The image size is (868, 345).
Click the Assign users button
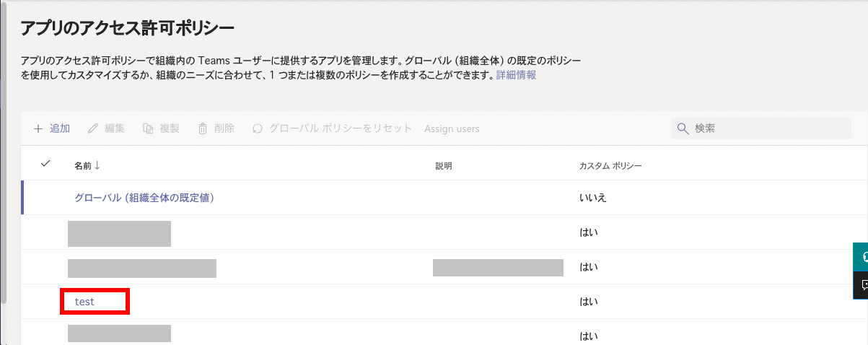[x=452, y=128]
